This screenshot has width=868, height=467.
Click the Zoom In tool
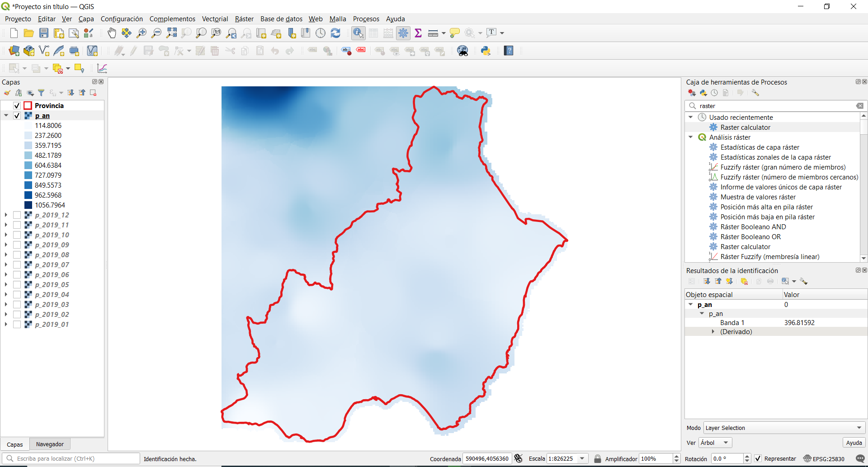click(141, 33)
